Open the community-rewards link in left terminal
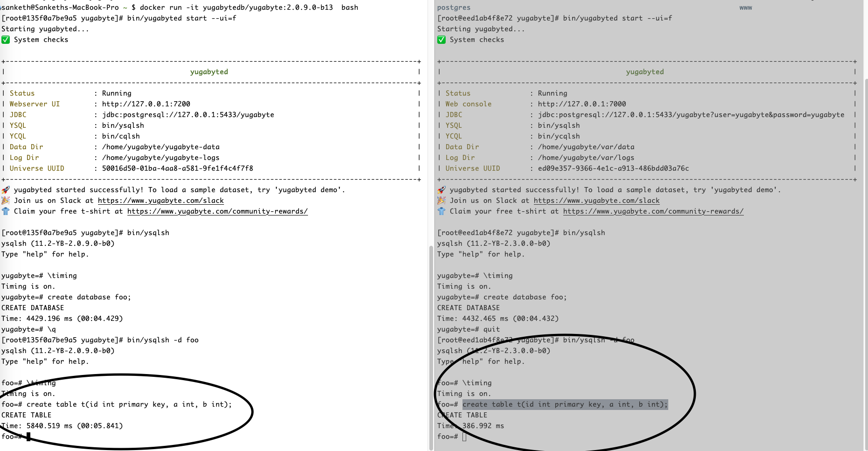 coord(217,211)
